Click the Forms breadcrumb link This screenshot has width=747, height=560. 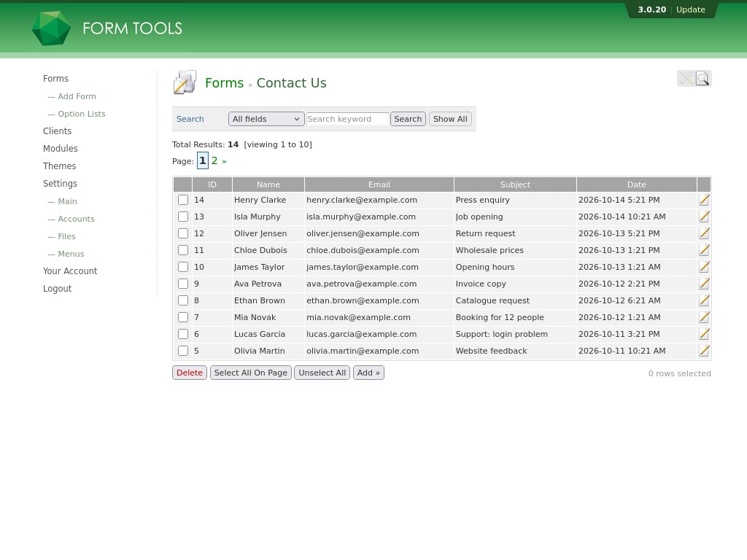(225, 83)
